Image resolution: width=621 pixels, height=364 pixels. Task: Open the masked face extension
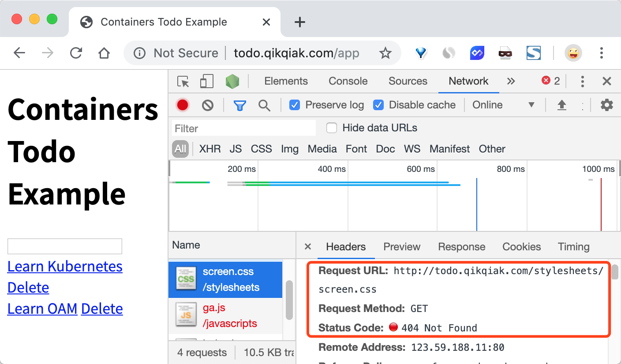505,53
